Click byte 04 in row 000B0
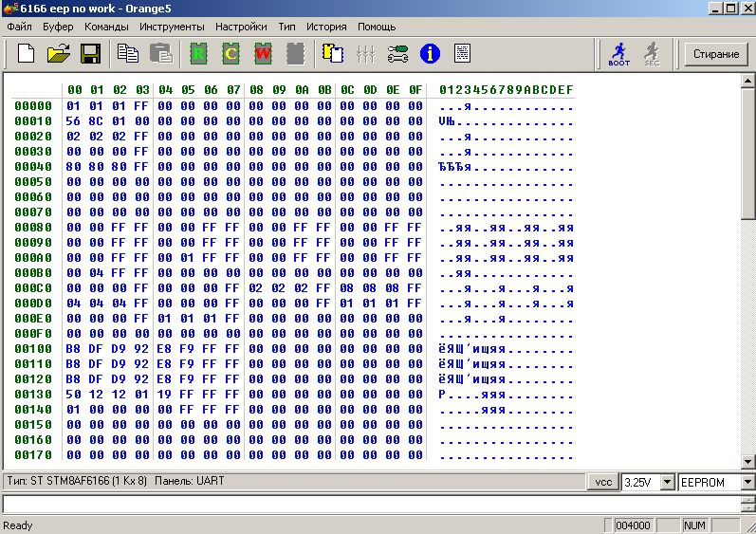This screenshot has height=534, width=756. click(96, 273)
